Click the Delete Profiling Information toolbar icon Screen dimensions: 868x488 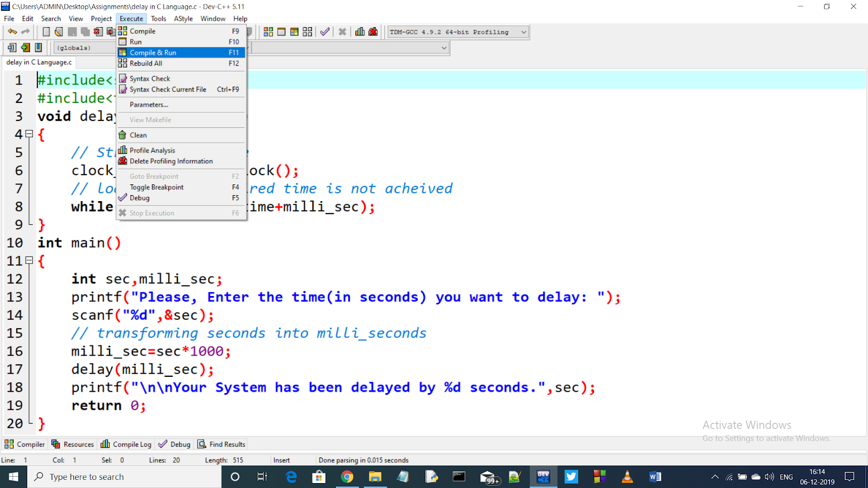(373, 31)
